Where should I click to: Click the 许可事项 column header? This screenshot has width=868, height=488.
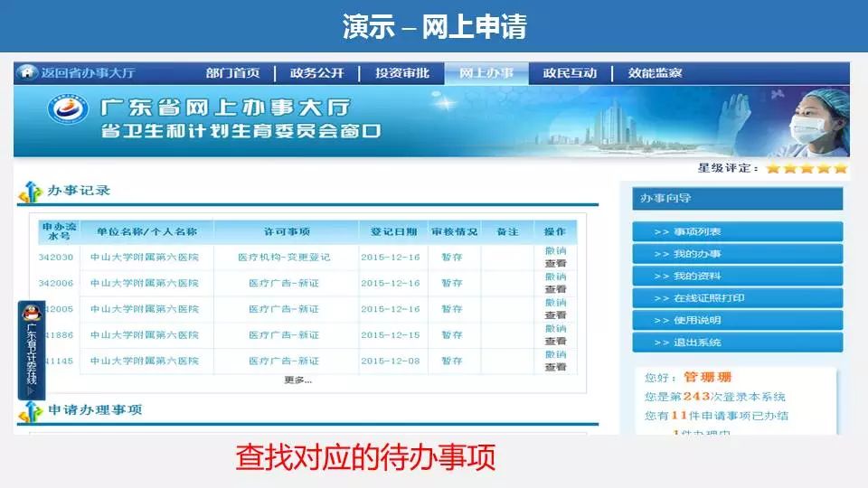click(287, 232)
